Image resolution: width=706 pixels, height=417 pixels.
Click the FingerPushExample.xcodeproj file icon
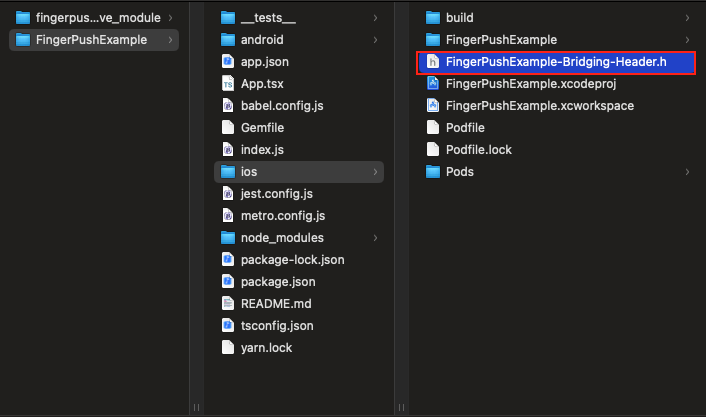[433, 83]
